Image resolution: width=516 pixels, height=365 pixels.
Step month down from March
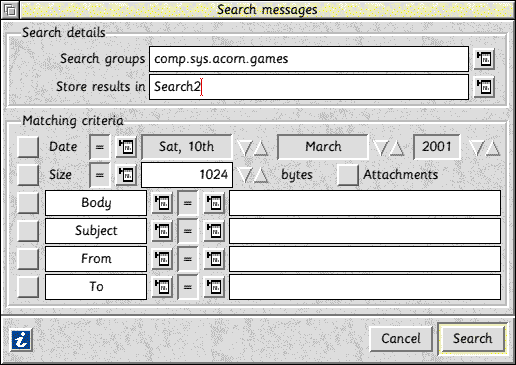point(380,148)
